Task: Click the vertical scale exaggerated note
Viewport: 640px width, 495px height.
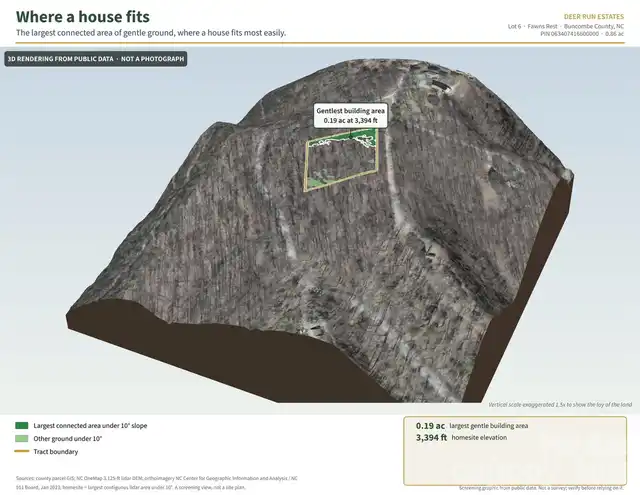Action: 560,405
